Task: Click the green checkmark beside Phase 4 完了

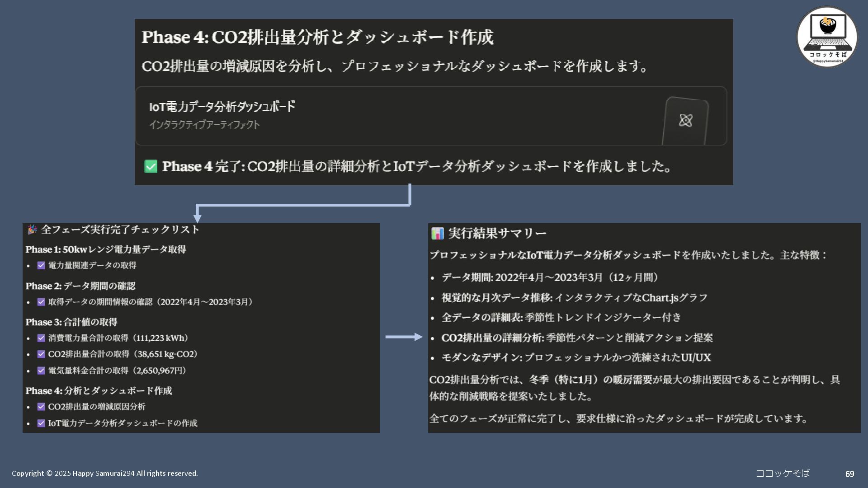Action: pyautogui.click(x=151, y=166)
